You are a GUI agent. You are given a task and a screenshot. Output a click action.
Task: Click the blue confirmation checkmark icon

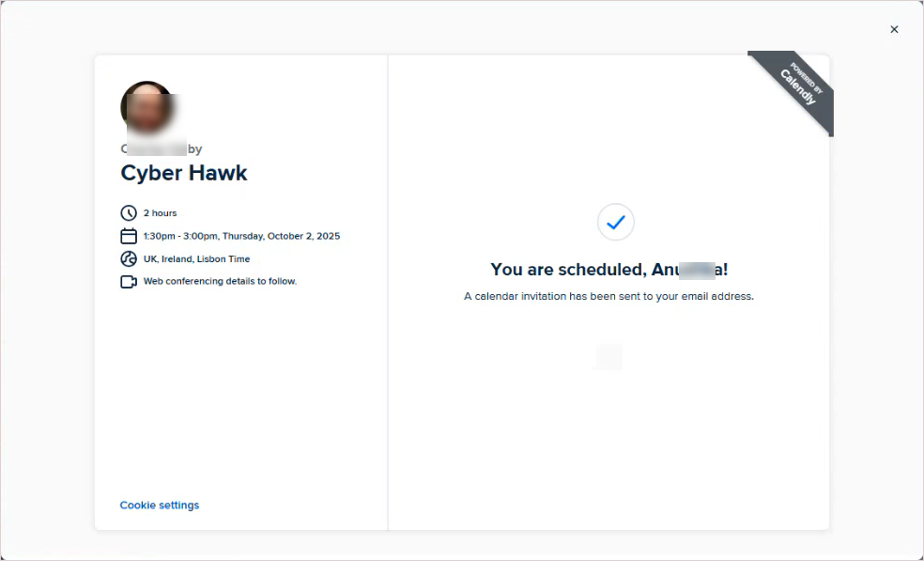(x=615, y=222)
